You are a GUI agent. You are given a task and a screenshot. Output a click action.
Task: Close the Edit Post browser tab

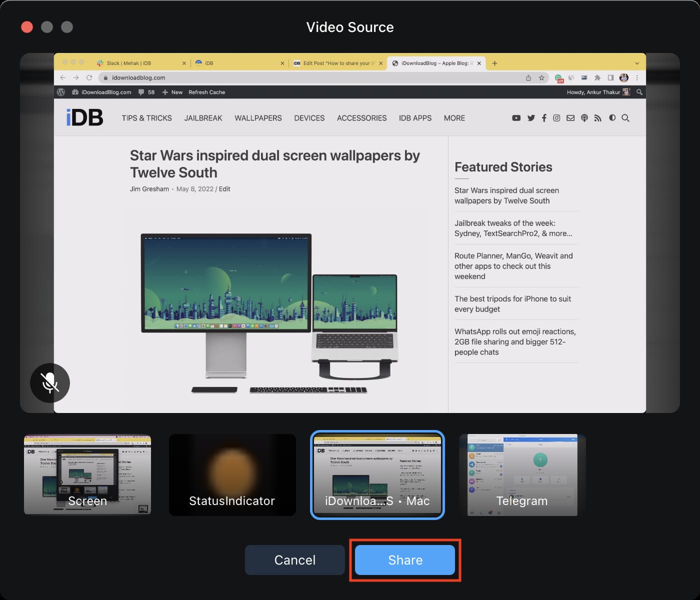tap(381, 63)
